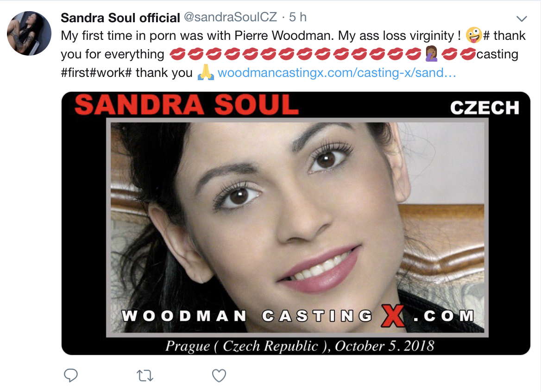Click the facepalm emoji among the lips
541x392 pixels.
tap(432, 54)
